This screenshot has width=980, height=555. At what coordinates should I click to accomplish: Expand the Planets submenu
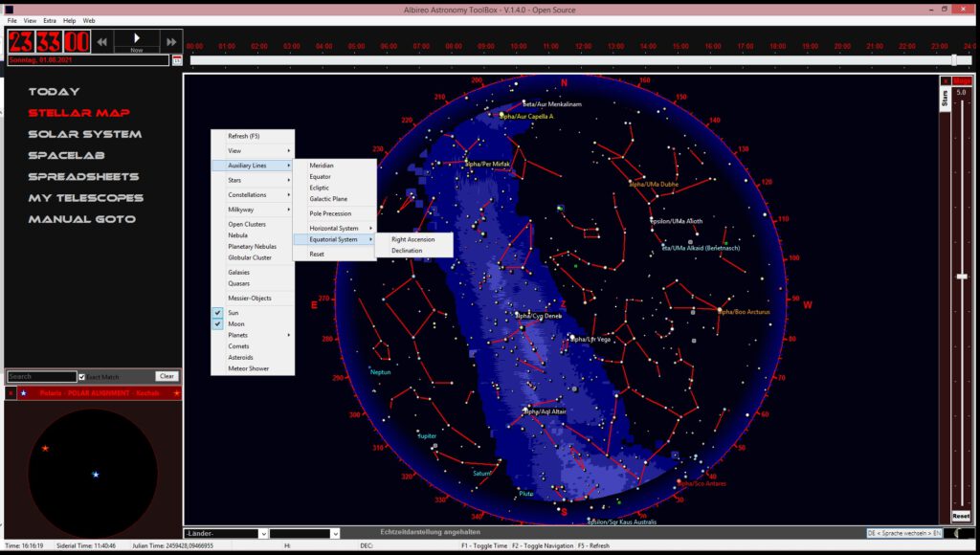click(x=253, y=335)
